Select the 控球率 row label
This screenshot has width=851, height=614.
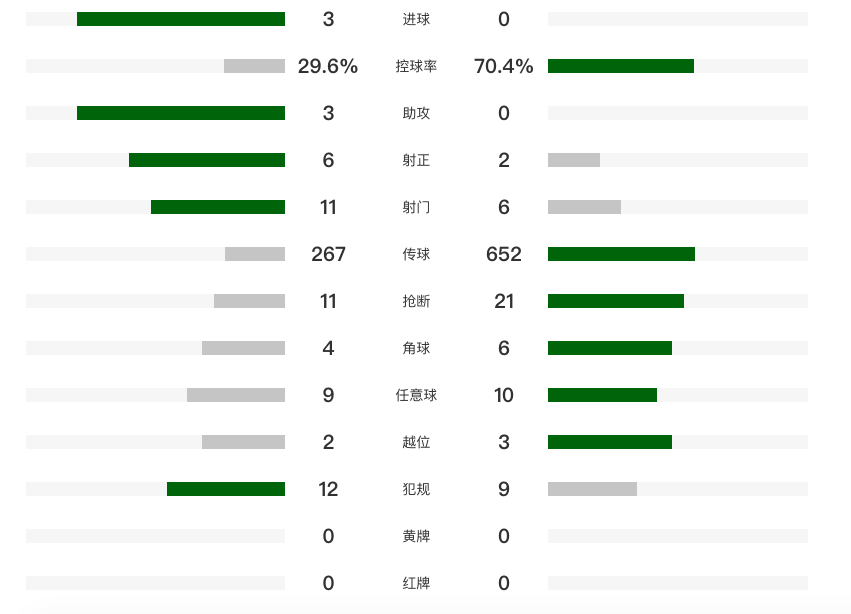pos(416,66)
